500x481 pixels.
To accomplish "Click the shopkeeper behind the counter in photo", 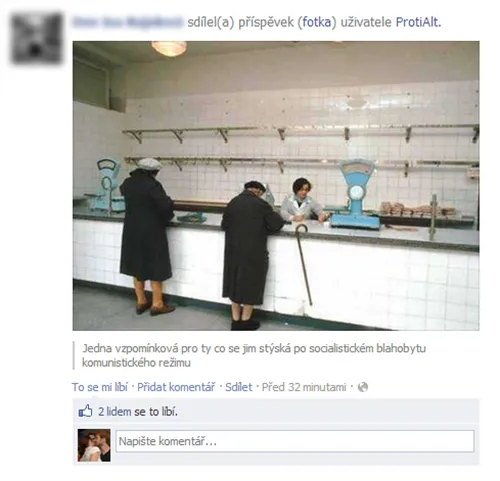I will point(303,200).
